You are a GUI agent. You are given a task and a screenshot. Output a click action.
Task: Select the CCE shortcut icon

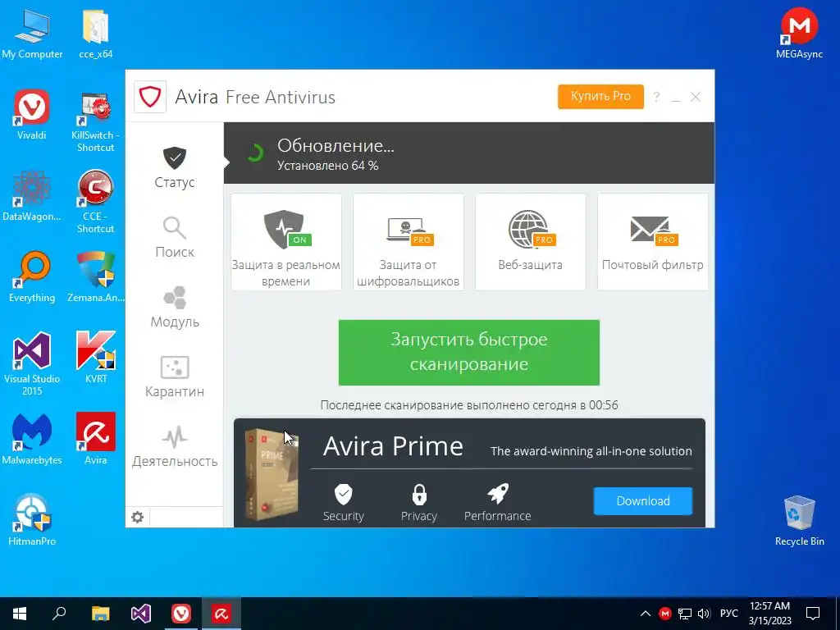(x=95, y=203)
